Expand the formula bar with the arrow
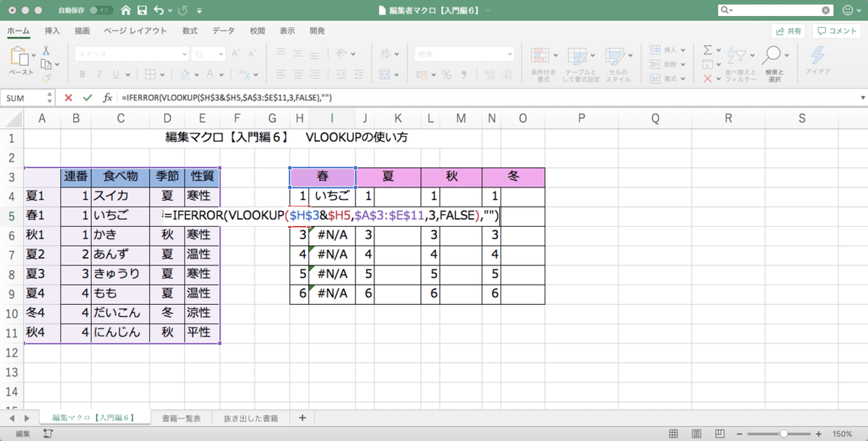The height and width of the screenshot is (441, 868). [x=861, y=97]
